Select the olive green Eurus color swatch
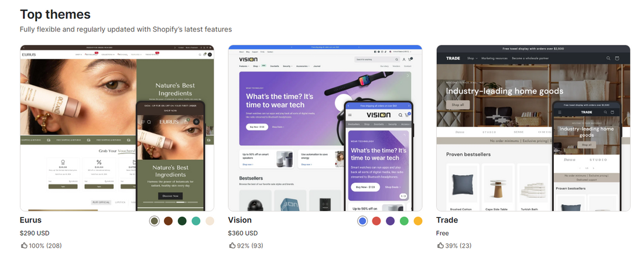 point(155,221)
